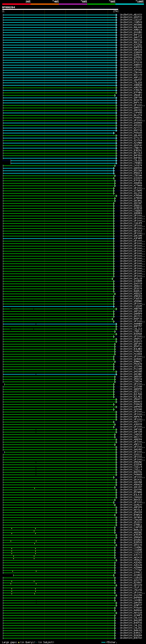Image resolution: width=146 pixels, height=644 pixels.
Task: Select the UniRef100_B8C239 label
Action: (x=131, y=42)
